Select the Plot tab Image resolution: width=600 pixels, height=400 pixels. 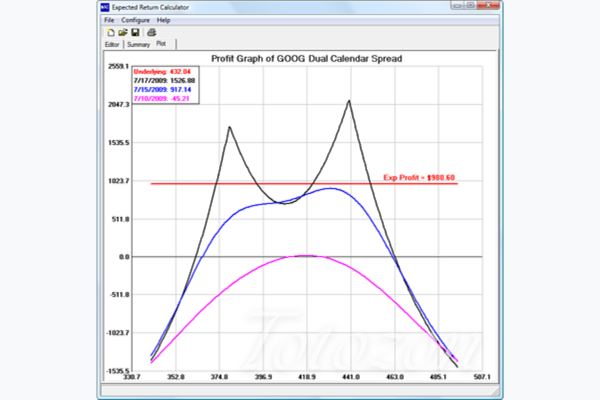(160, 45)
